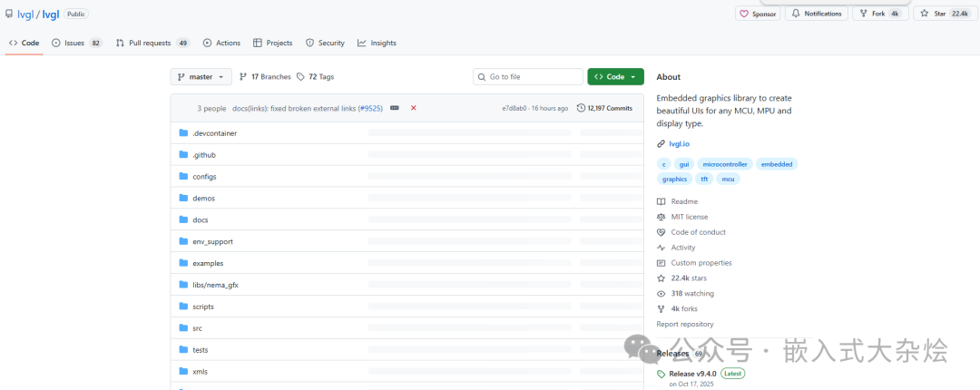Open the Actions tab
This screenshot has width=980, height=390.
click(x=222, y=44)
